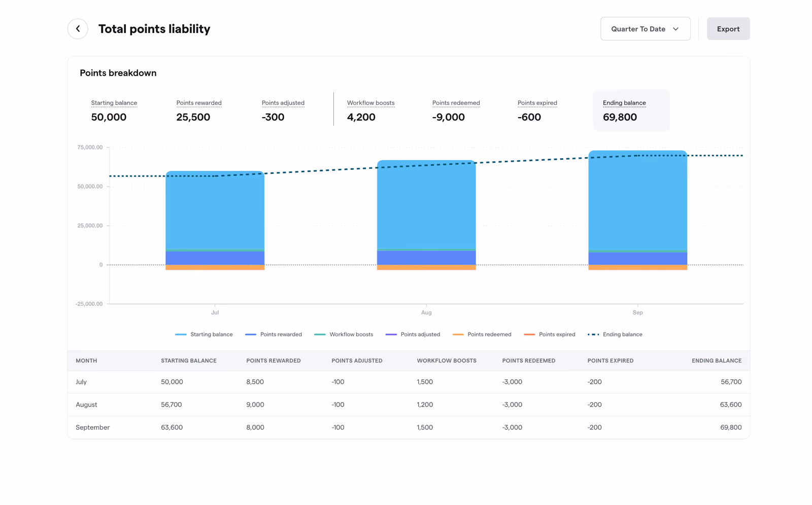Click August's workflow boosts value 1,200
This screenshot has width=812, height=505.
point(425,405)
